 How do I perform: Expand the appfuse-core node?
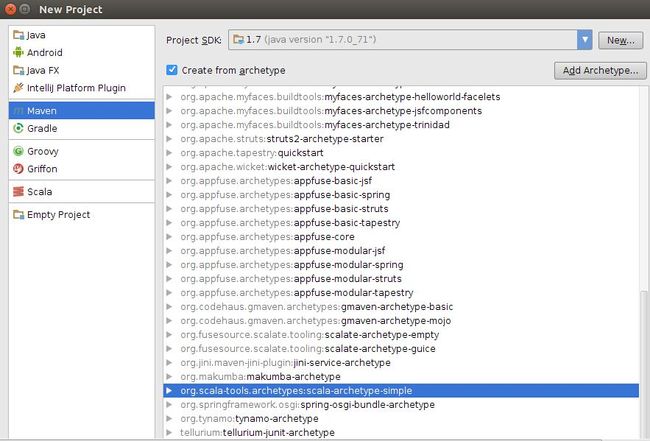pos(169,237)
